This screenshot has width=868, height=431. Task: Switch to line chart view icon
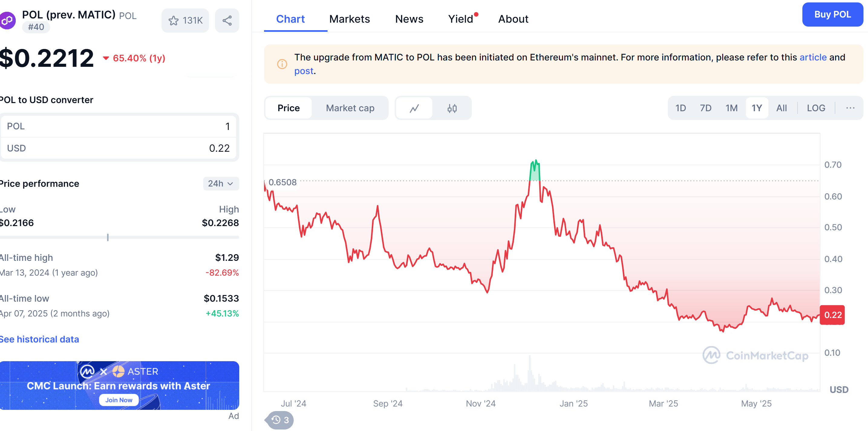tap(414, 108)
